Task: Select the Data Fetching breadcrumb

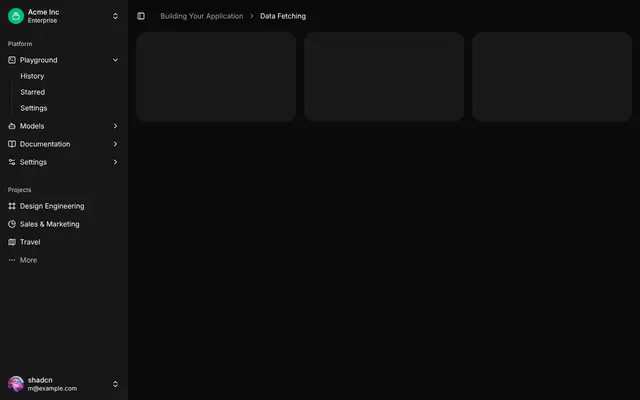Action: coord(283,16)
